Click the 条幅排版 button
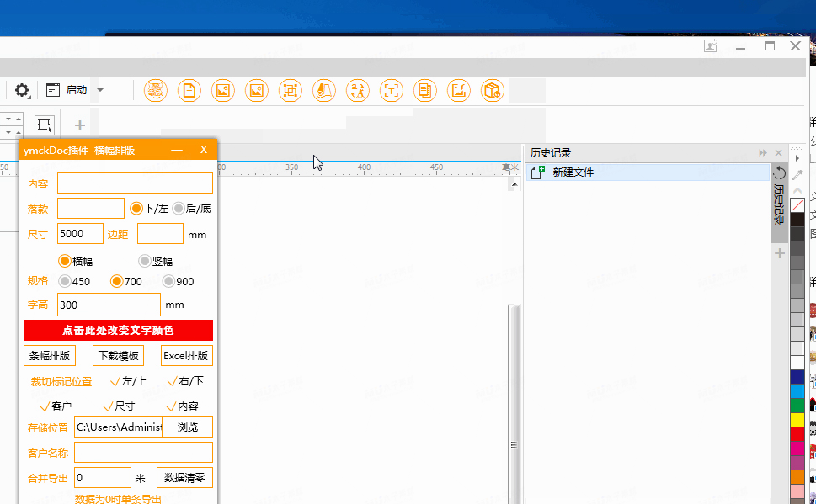Screen dimensions: 816x504 pos(50,356)
